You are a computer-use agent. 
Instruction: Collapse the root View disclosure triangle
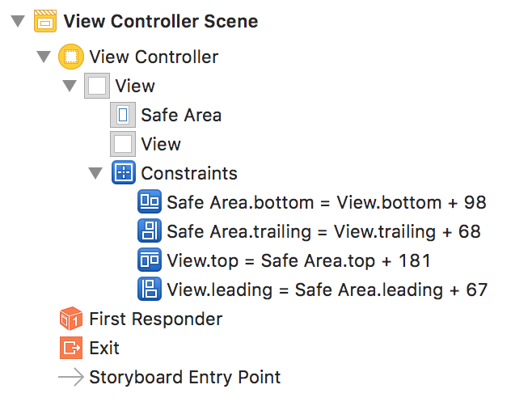[x=70, y=86]
